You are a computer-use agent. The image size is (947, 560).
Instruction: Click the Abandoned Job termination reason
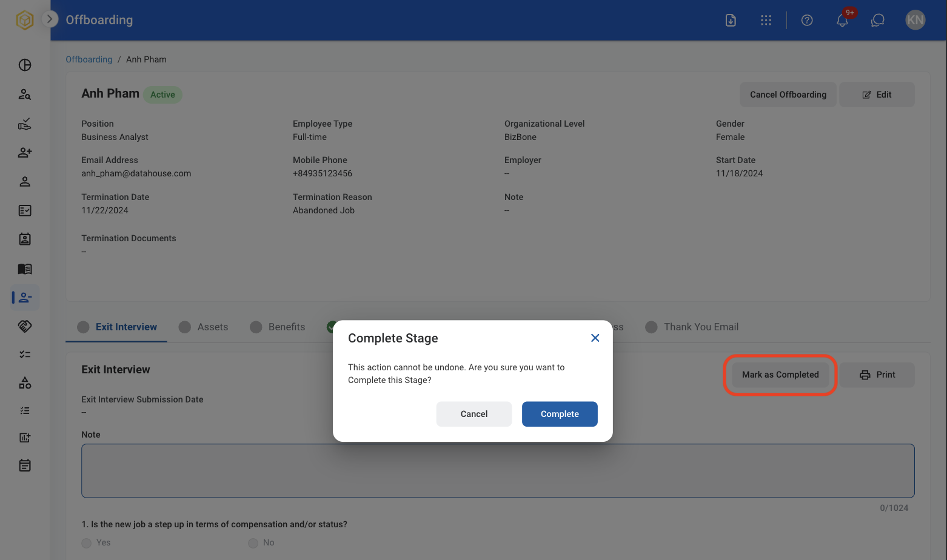point(324,210)
